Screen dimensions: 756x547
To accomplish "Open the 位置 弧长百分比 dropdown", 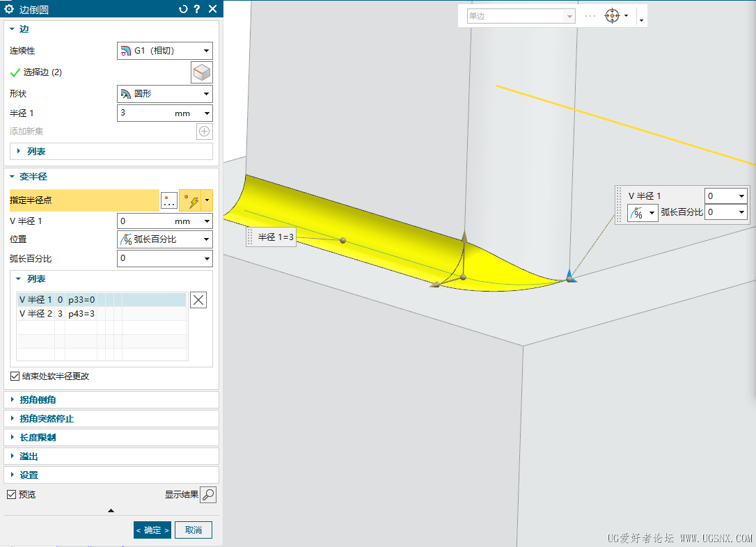I will click(x=165, y=239).
